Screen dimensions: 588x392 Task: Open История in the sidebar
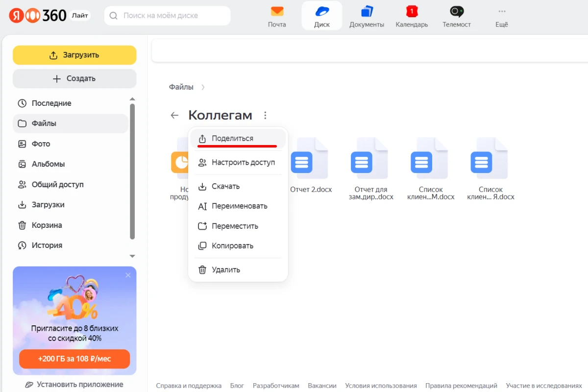71,245
